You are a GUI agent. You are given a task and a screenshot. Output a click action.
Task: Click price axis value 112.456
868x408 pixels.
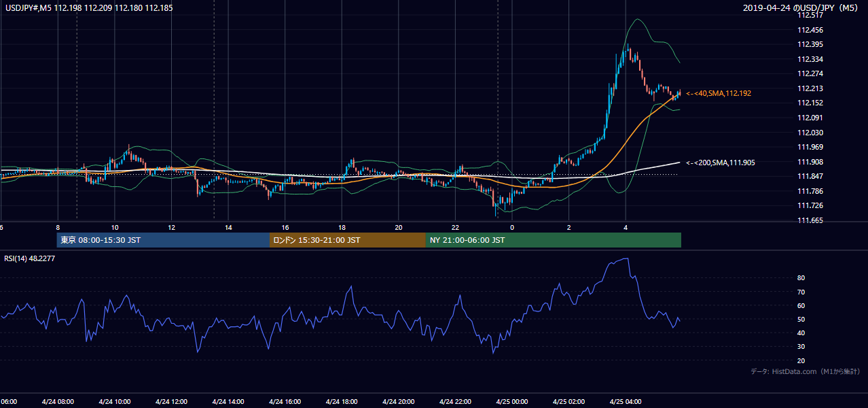pyautogui.click(x=811, y=30)
